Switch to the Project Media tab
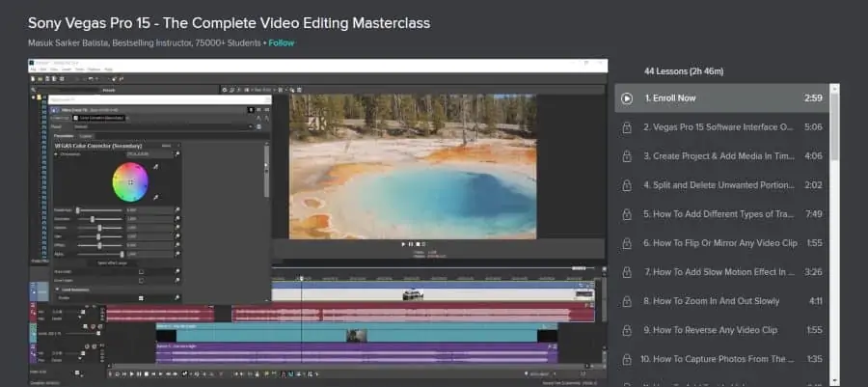 pyautogui.click(x=40, y=261)
